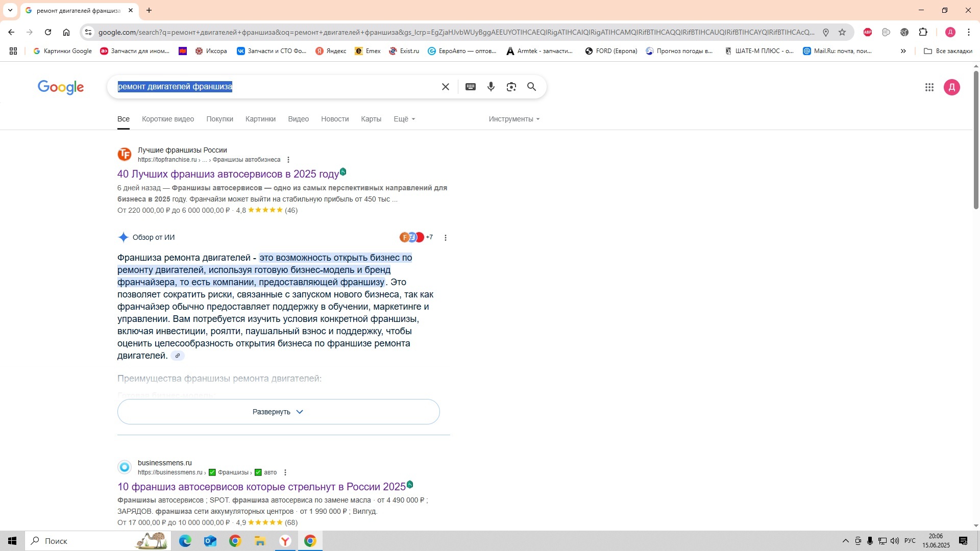The image size is (980, 551).
Task: Expand the AI overview with Развернуть
Action: coord(279,412)
